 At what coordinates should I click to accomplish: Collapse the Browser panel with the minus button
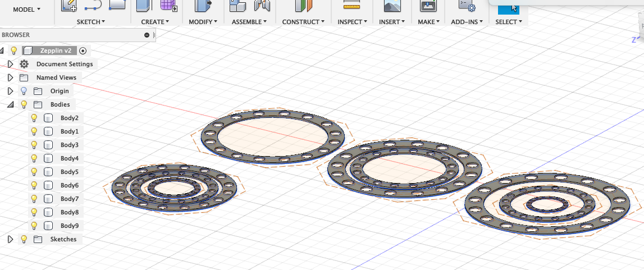point(147,35)
